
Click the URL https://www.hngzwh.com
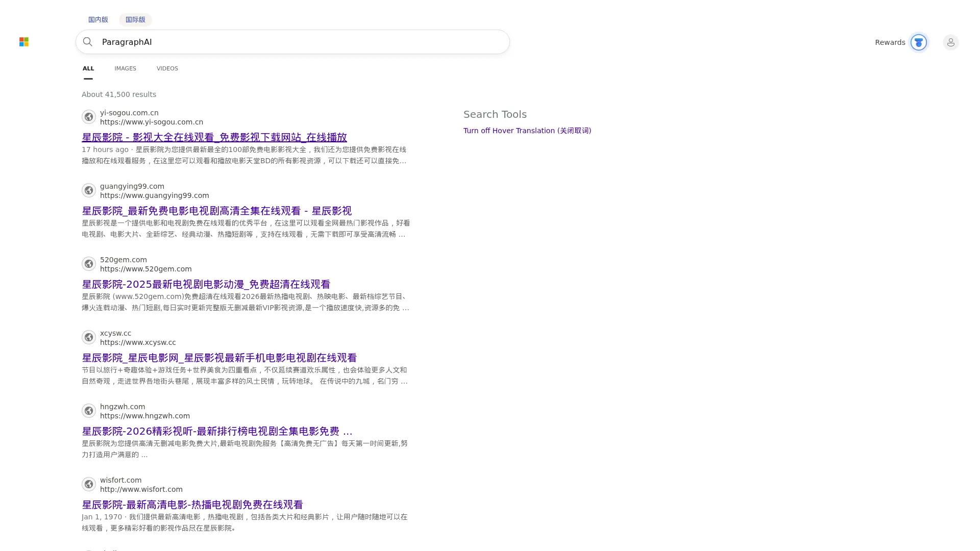tap(145, 416)
